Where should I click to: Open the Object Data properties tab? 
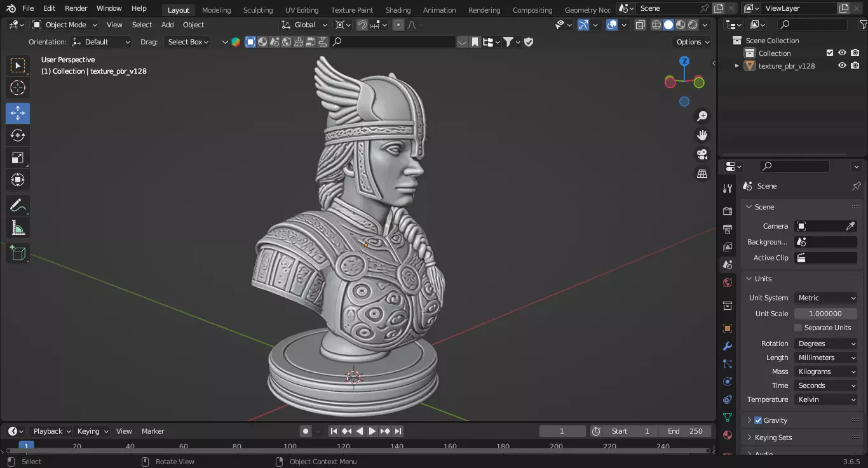(728, 417)
